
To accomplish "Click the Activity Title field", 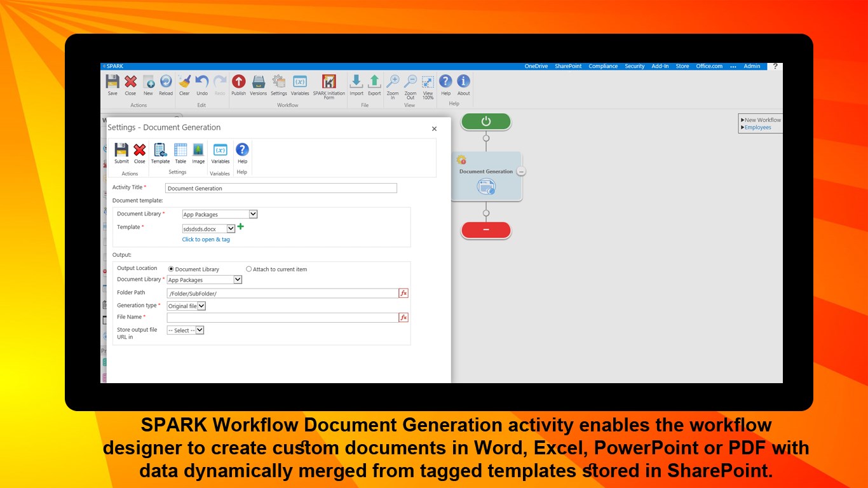I will 281,188.
